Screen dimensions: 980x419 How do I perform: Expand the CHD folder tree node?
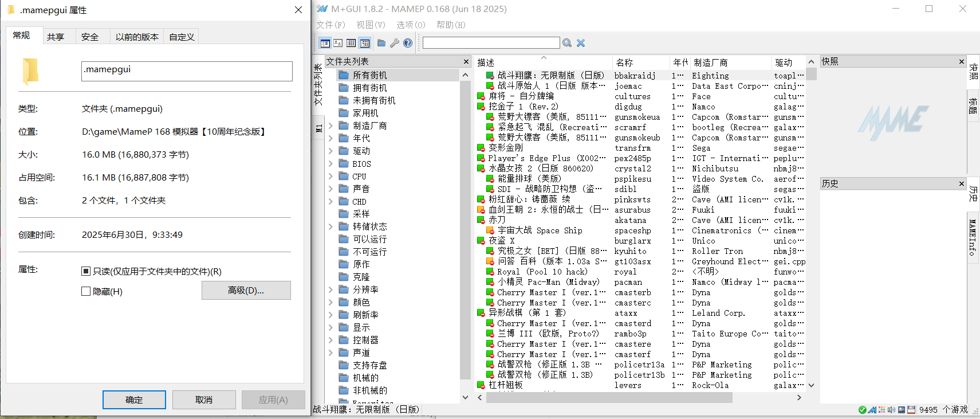click(330, 201)
